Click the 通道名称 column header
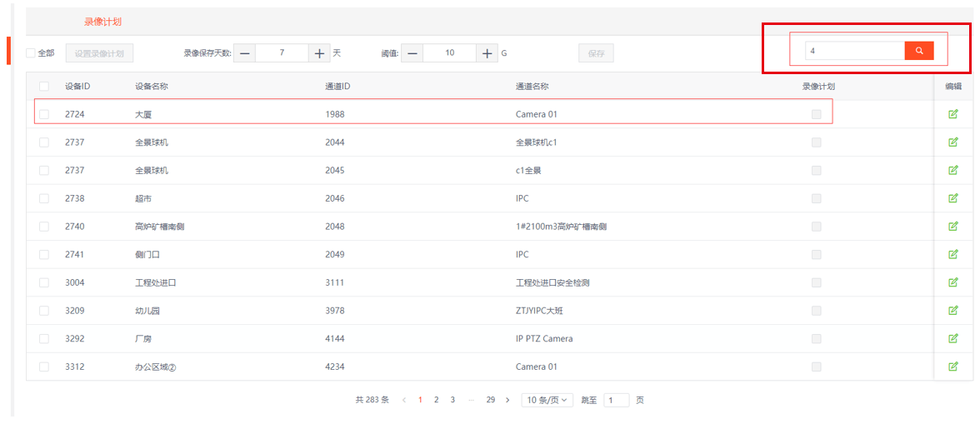The image size is (980, 424). (x=532, y=86)
